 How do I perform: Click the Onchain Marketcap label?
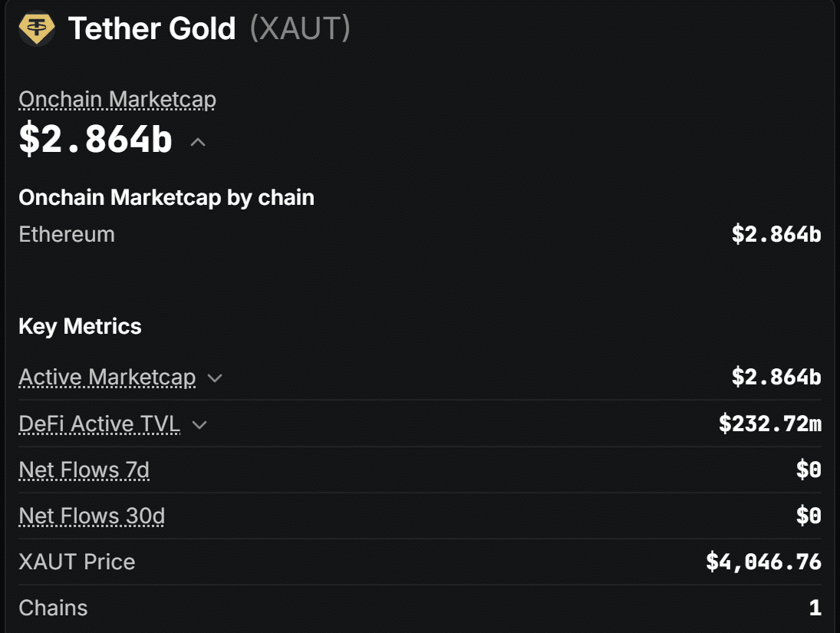coord(117,100)
